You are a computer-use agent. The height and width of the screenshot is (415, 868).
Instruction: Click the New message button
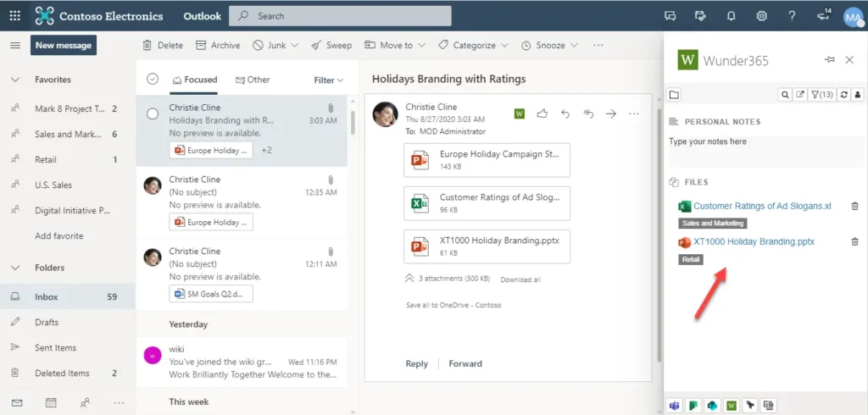[x=64, y=45]
